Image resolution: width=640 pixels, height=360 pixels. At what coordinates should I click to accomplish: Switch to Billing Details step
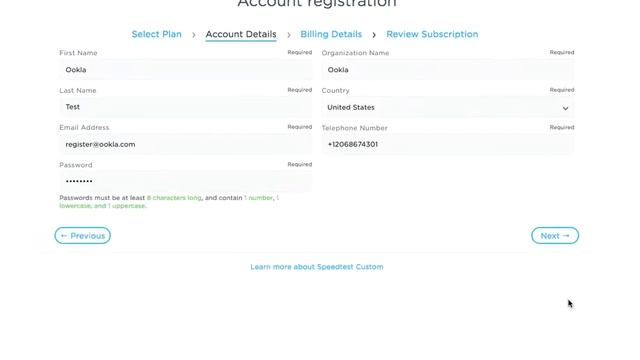coord(331,34)
